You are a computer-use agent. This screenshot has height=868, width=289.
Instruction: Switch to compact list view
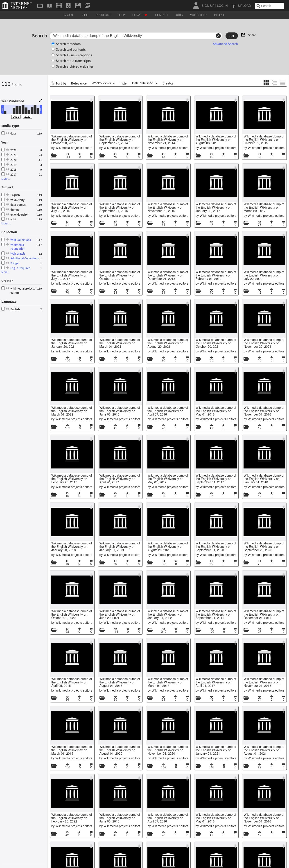coord(283,82)
